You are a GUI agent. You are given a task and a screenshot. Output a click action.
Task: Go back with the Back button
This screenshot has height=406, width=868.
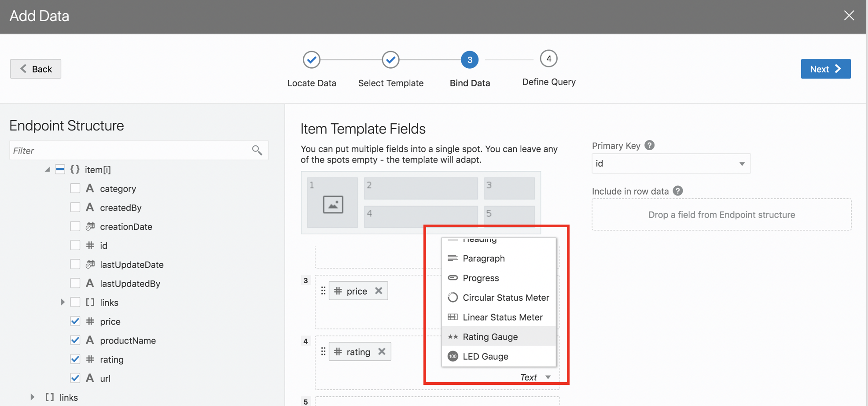tap(36, 69)
